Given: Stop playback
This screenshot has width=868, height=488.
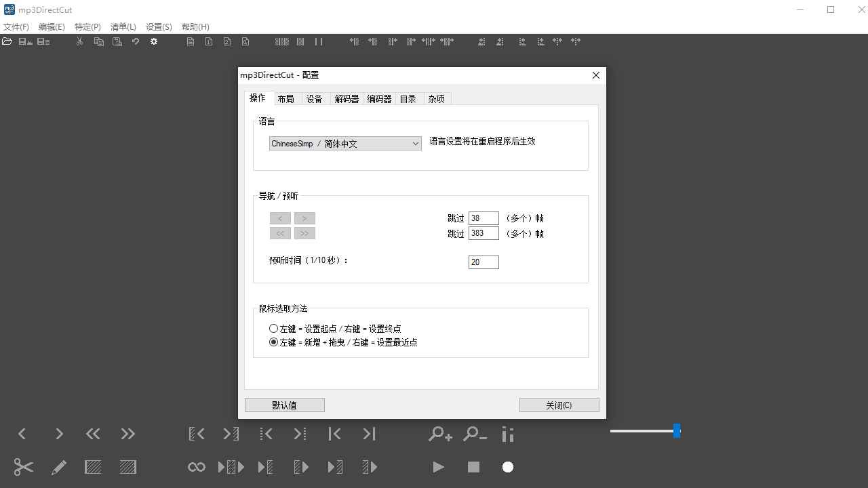Looking at the screenshot, I should pos(473,467).
